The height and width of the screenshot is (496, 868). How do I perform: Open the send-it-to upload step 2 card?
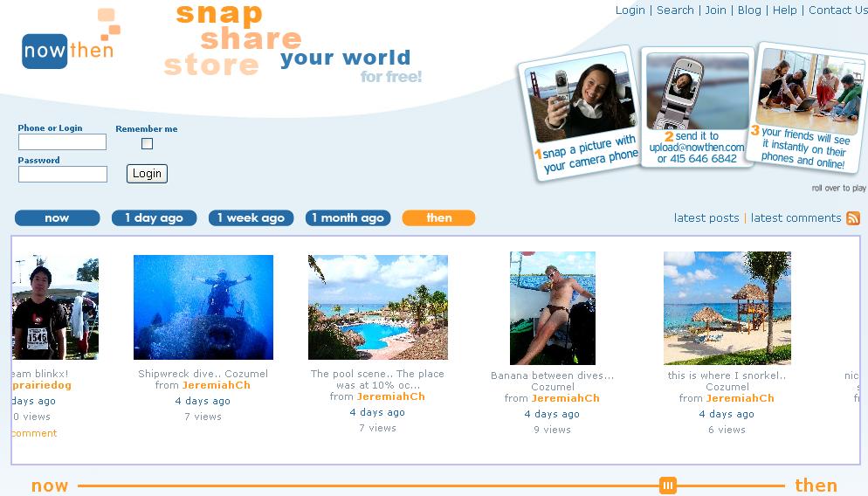[697, 107]
